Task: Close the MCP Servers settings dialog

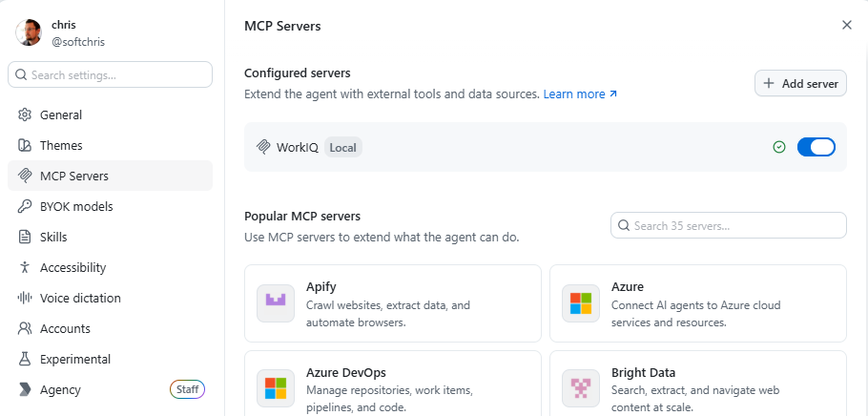Action: point(846,25)
